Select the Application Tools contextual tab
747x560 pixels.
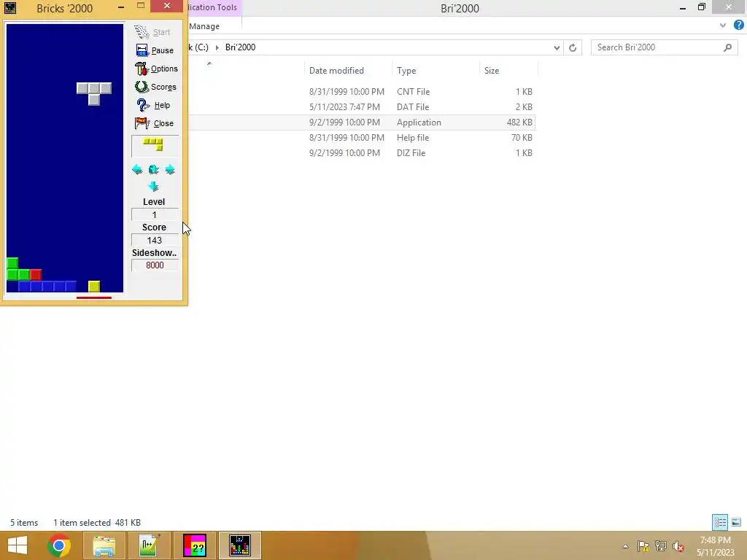point(212,7)
